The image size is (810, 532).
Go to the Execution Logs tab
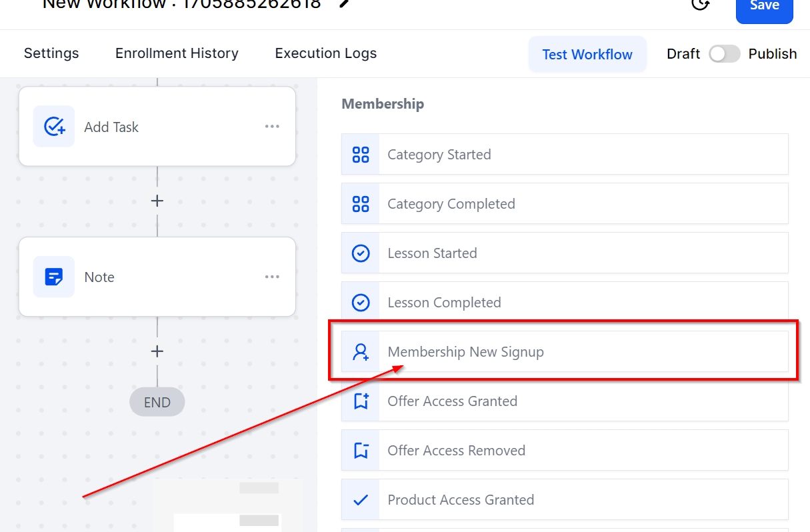click(325, 53)
